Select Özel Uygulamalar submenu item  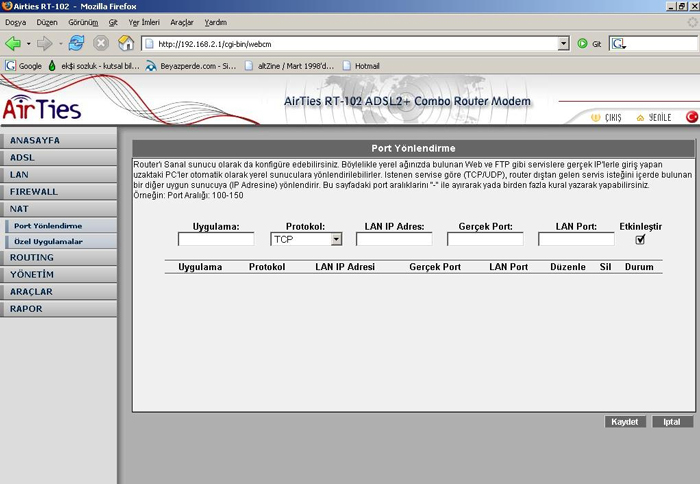pos(61,242)
